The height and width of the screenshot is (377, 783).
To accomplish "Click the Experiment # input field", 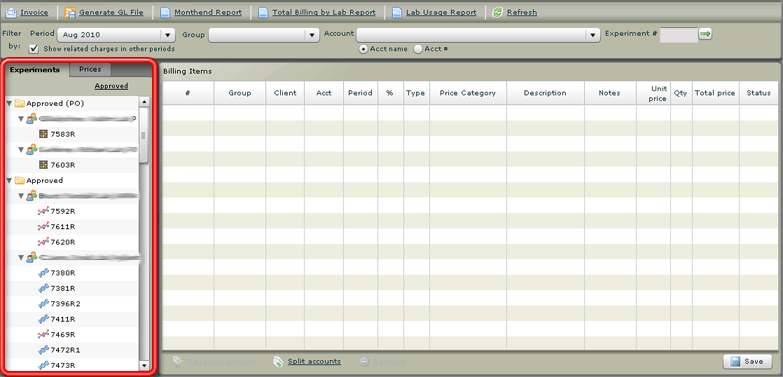I will [x=679, y=34].
